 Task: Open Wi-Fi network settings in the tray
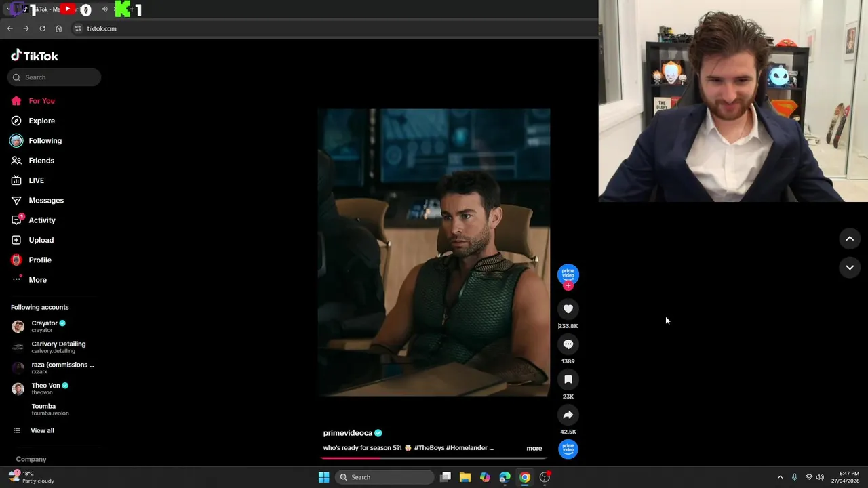click(809, 477)
